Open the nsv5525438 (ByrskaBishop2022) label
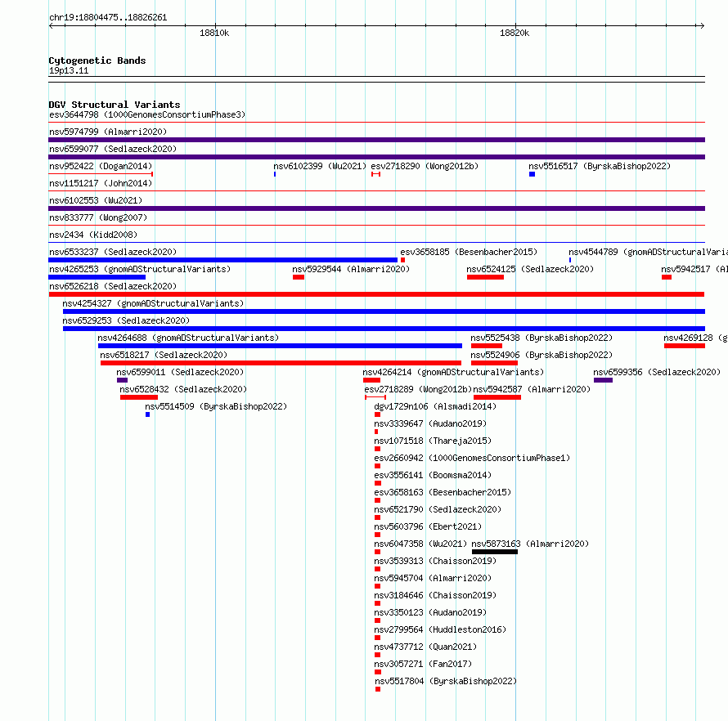 tap(542, 338)
